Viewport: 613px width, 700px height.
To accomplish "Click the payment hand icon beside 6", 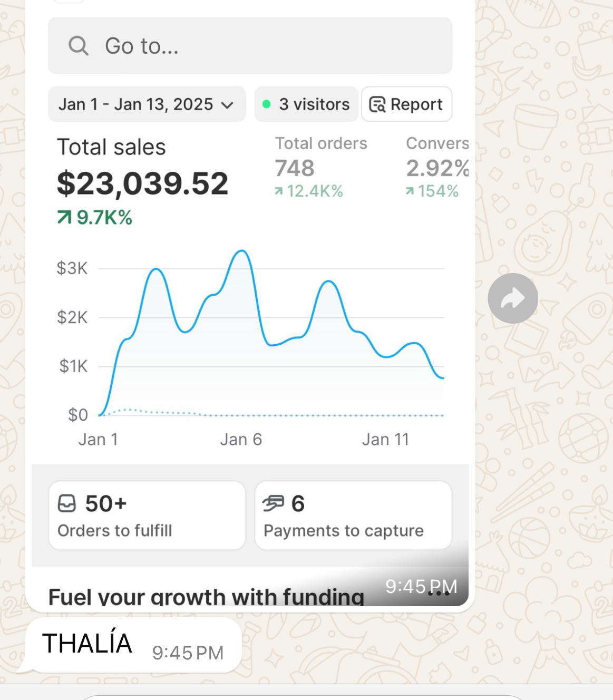I will 273,503.
